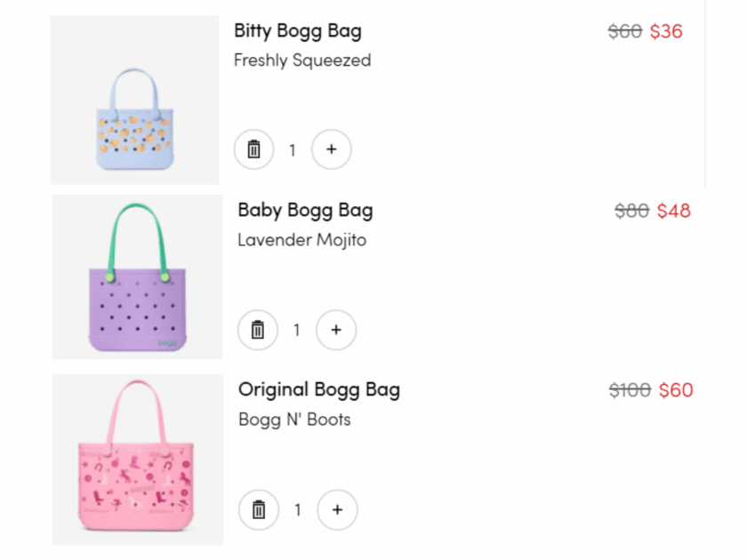Click the plus icon beside Bitty Bogg Bag
The height and width of the screenshot is (560, 747).
pos(331,149)
